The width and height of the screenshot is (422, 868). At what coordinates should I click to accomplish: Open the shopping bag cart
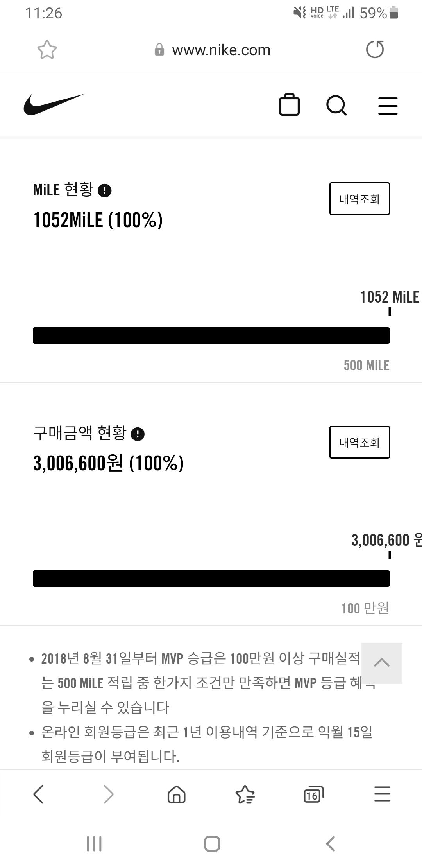pos(289,105)
